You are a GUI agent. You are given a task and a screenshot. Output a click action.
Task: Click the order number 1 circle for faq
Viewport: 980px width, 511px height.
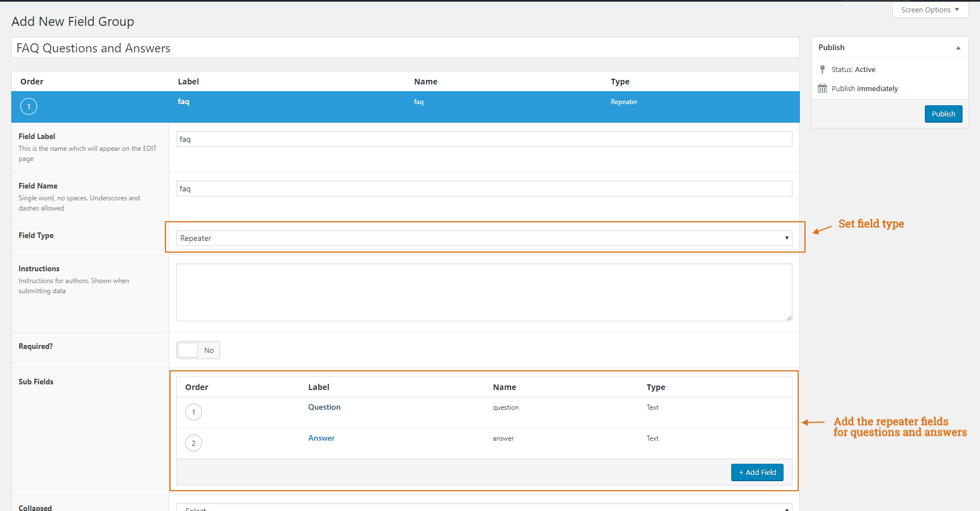point(29,106)
